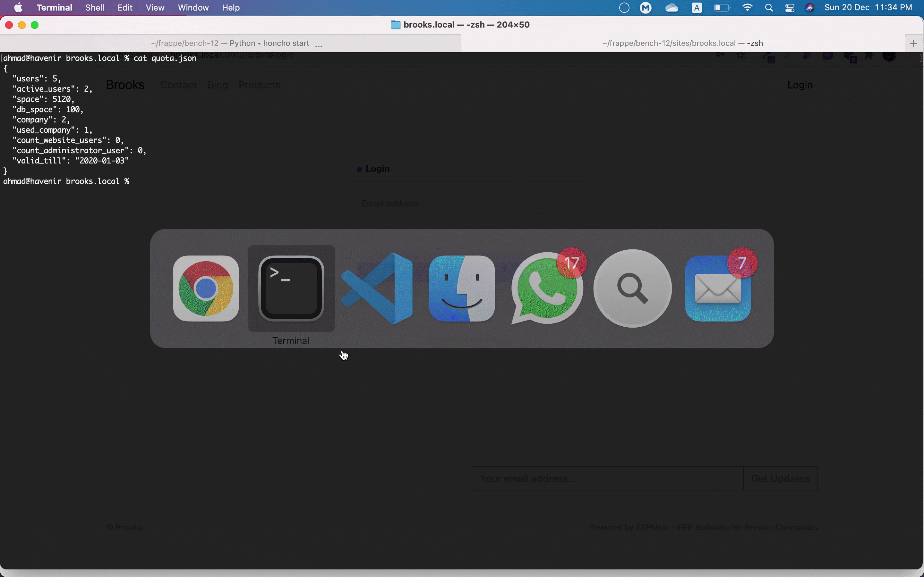
Task: Select the honcho start terminal tab
Action: (x=229, y=43)
